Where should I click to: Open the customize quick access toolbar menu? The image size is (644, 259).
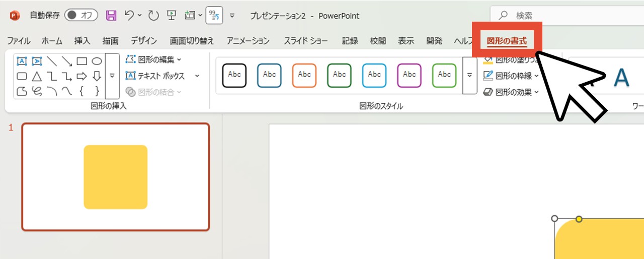232,16
